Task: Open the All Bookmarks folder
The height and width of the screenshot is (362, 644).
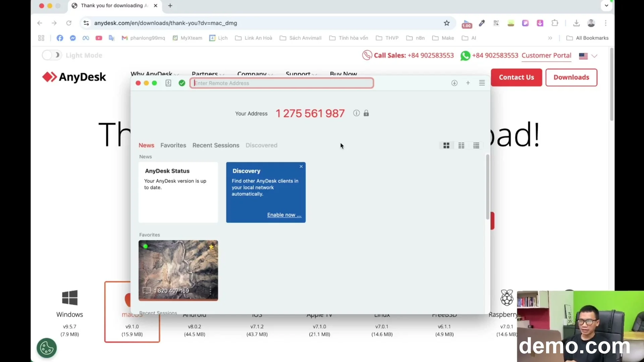Action: 588,38
